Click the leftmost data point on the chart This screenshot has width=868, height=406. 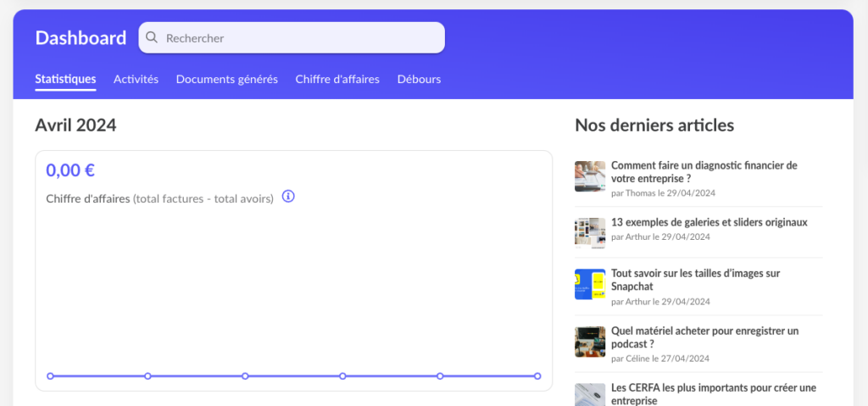tap(50, 375)
